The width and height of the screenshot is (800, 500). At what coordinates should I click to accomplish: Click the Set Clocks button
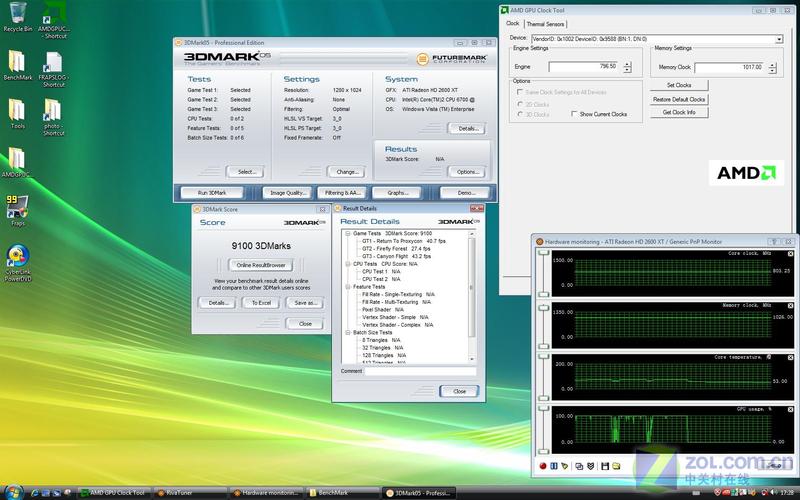(x=679, y=85)
